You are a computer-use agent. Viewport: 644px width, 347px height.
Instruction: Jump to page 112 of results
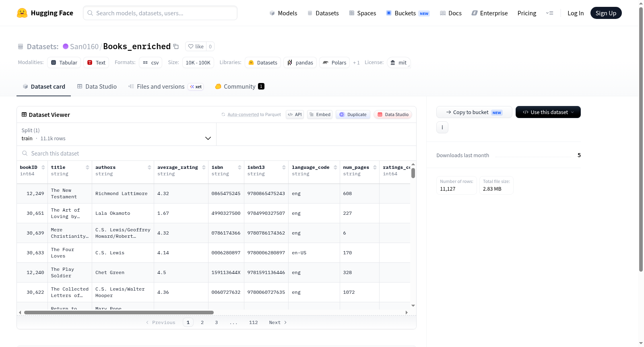tap(253, 322)
